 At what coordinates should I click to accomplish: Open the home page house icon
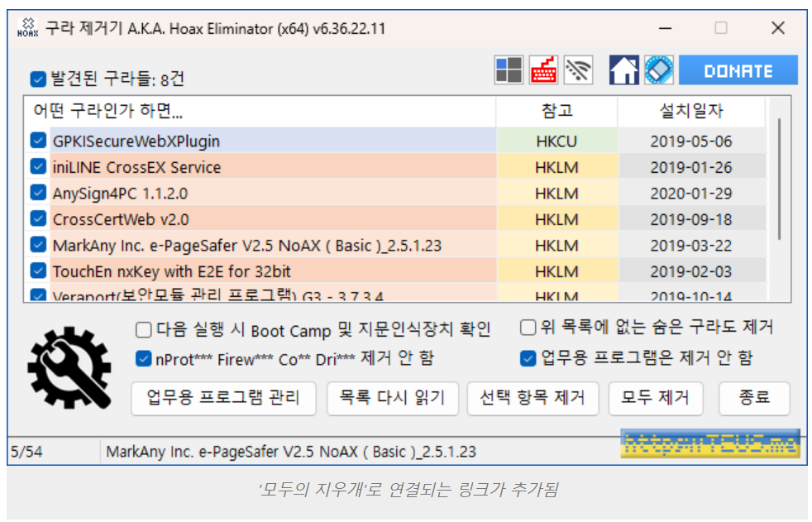624,70
